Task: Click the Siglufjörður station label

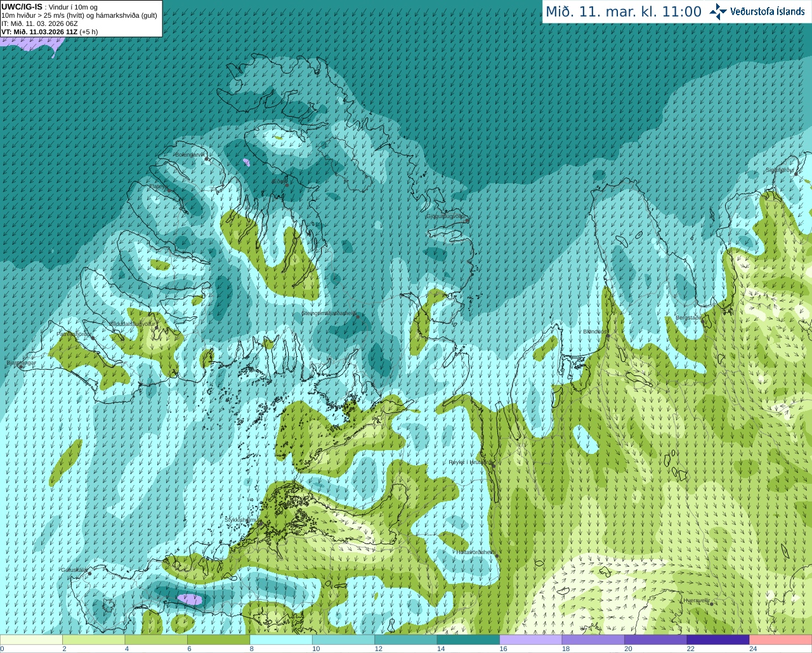Action: (x=780, y=170)
